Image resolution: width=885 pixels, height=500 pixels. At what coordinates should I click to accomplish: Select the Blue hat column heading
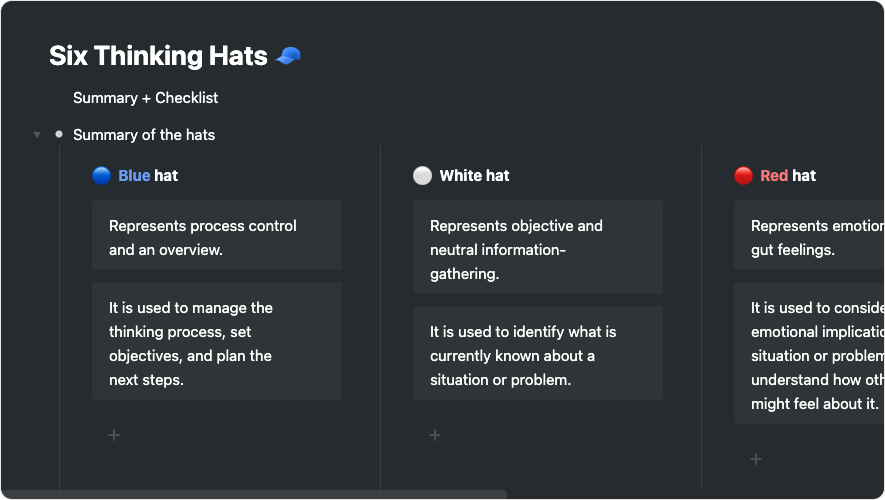pos(148,176)
